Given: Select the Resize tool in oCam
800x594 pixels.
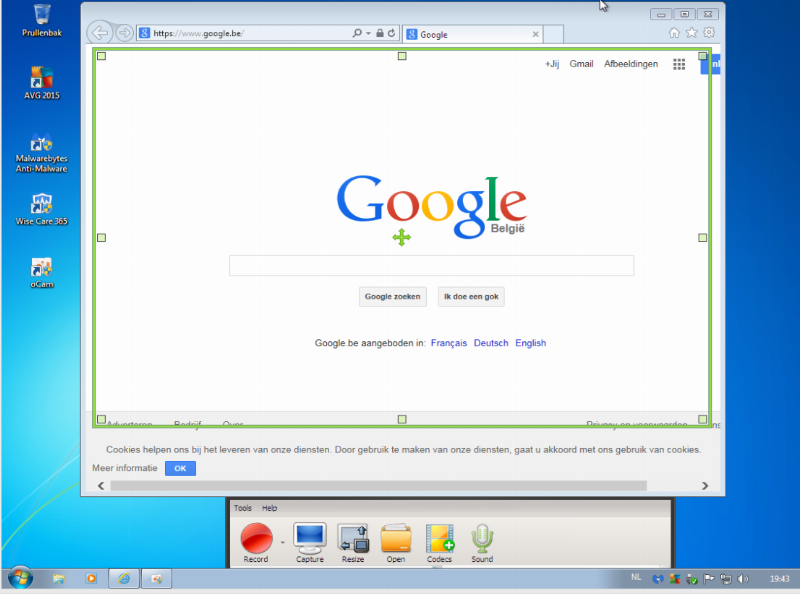Looking at the screenshot, I should (353, 538).
